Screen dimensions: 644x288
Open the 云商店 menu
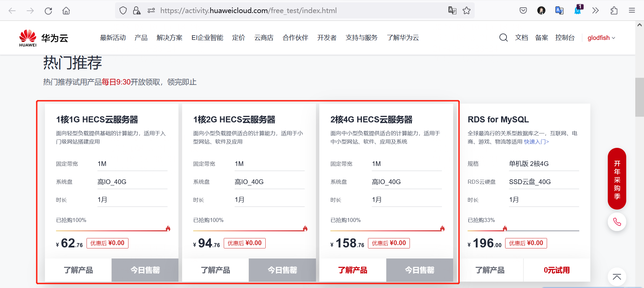(264, 38)
